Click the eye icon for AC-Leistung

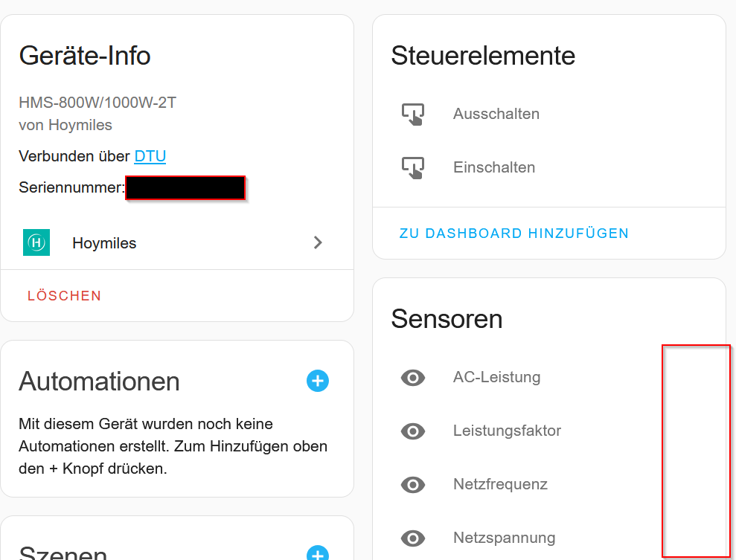click(x=413, y=378)
